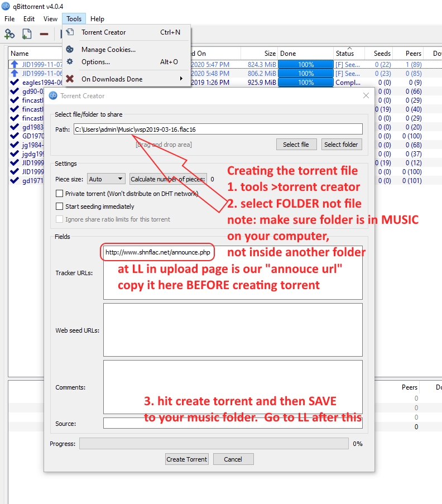Viewport: 442px width, 504px height.
Task: Click into the Tracker URLs text box
Action: click(233, 272)
